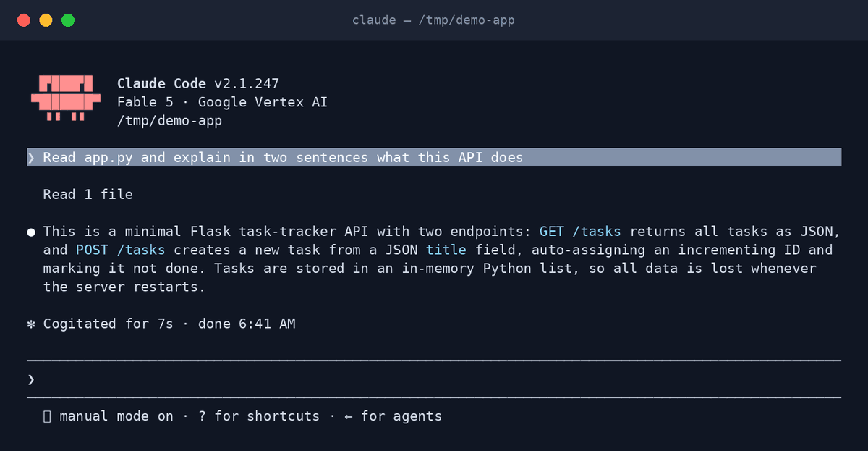This screenshot has height=451, width=868.
Task: Click the 'Claude Code v2.1.247' header text
Action: tap(198, 83)
